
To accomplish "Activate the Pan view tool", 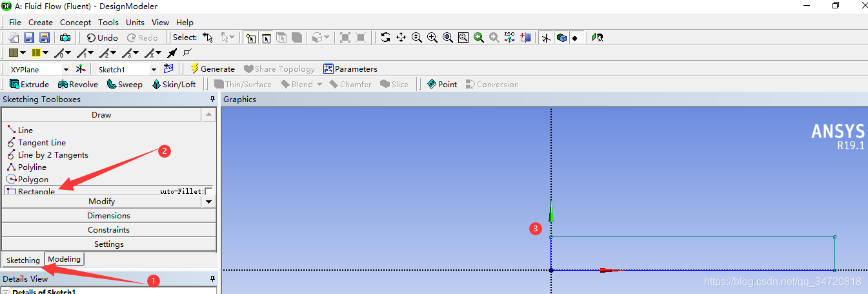I will point(401,37).
